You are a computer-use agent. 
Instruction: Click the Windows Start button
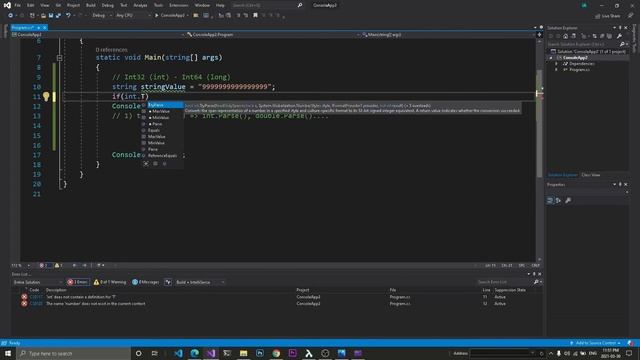pos(8,353)
